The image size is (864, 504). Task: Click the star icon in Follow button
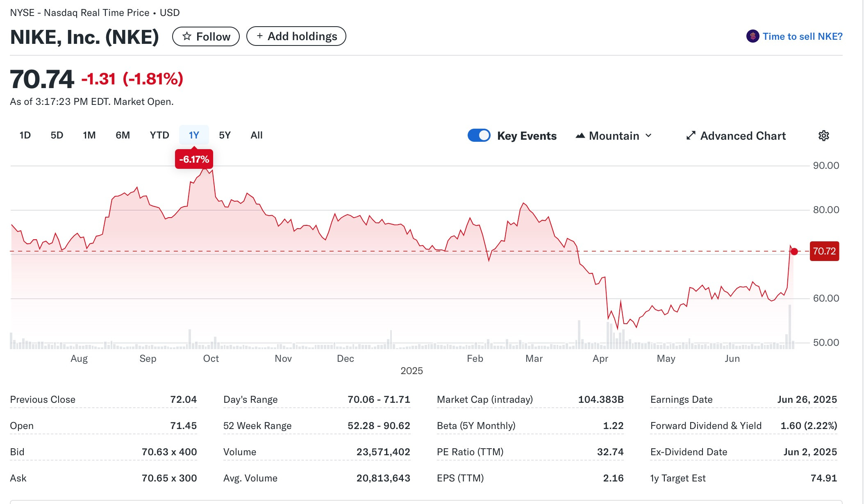click(187, 36)
